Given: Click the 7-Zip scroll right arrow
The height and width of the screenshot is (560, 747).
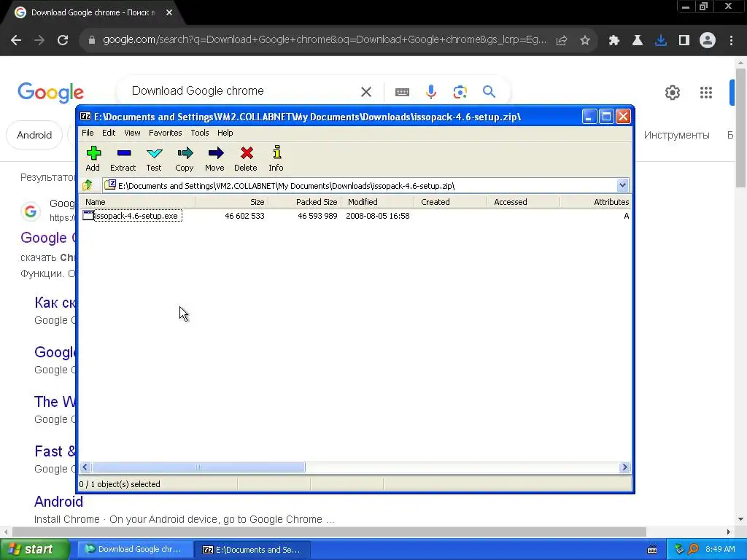Looking at the screenshot, I should click(624, 467).
